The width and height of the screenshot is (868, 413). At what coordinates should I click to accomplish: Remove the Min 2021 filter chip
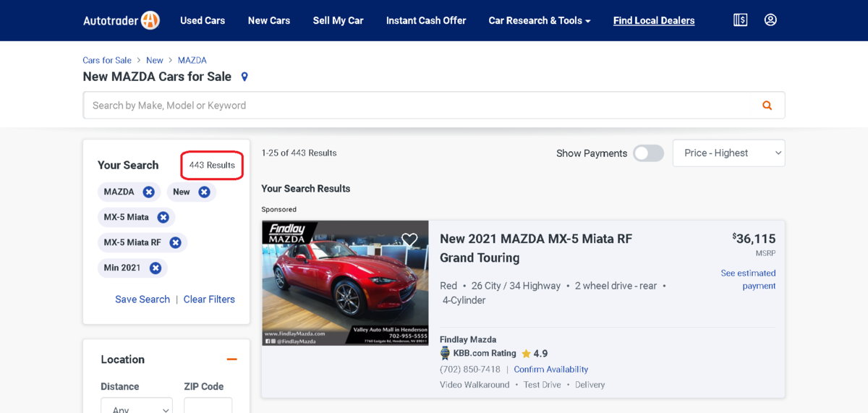tap(155, 268)
